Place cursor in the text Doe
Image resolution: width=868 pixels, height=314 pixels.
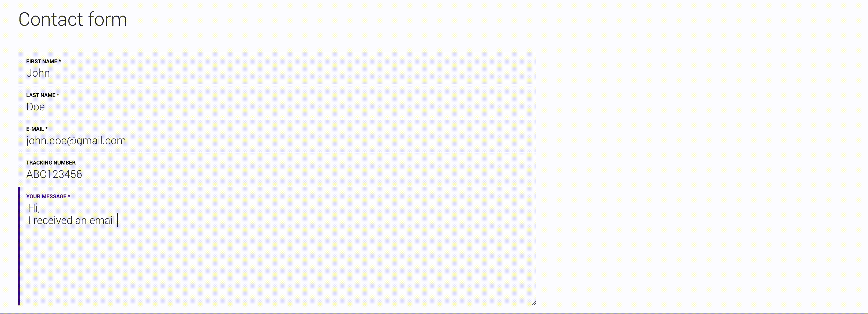pyautogui.click(x=35, y=107)
